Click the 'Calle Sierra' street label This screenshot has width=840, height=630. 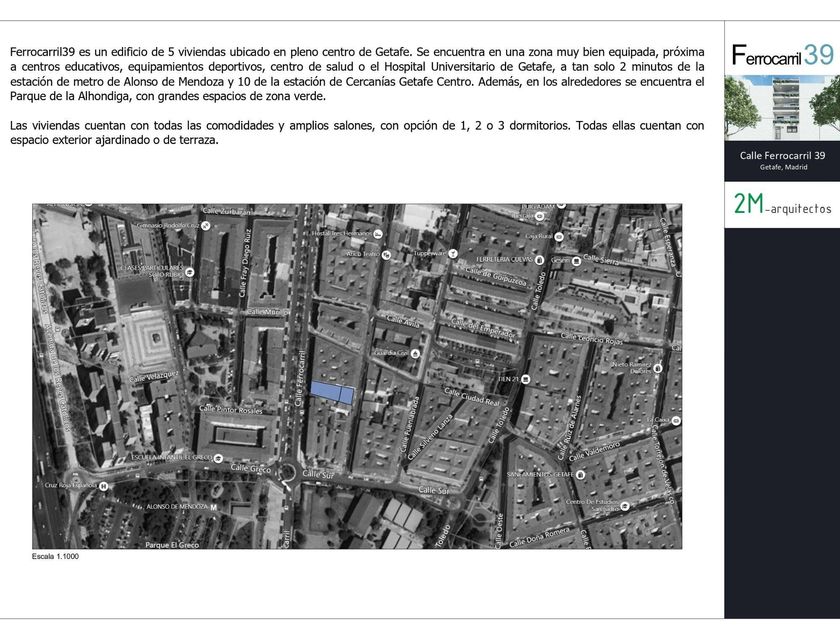600,259
